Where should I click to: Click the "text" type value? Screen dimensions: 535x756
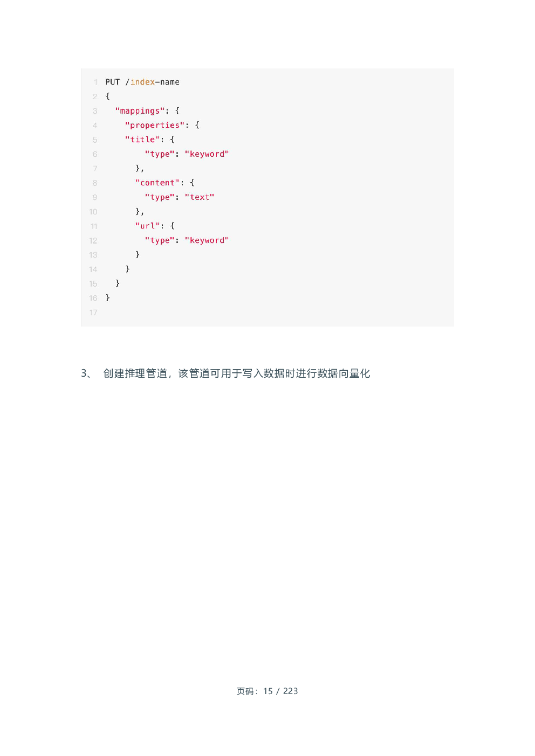pos(200,197)
